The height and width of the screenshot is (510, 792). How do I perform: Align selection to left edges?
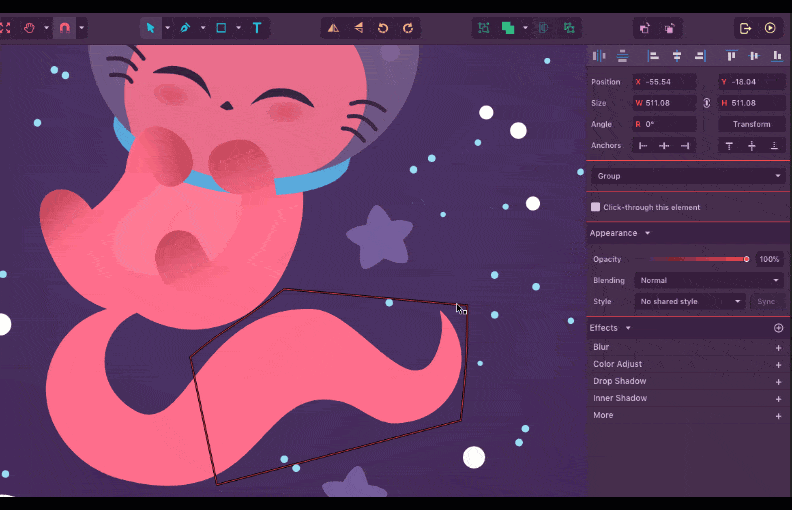(x=653, y=56)
